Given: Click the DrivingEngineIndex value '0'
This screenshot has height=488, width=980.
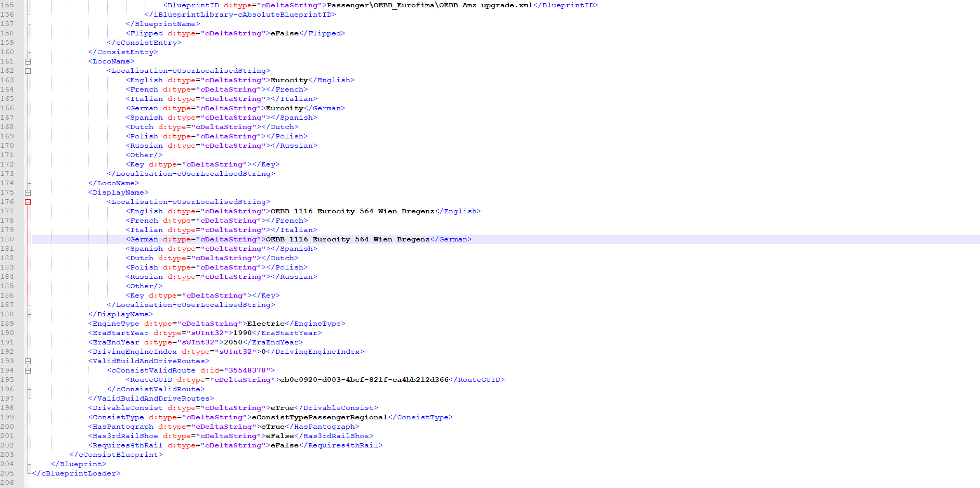Looking at the screenshot, I should pos(264,352).
